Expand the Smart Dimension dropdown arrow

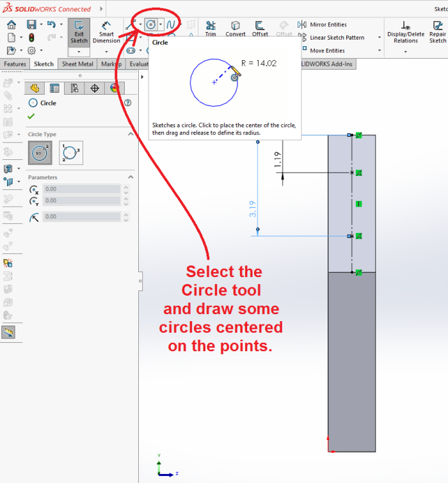(x=106, y=52)
